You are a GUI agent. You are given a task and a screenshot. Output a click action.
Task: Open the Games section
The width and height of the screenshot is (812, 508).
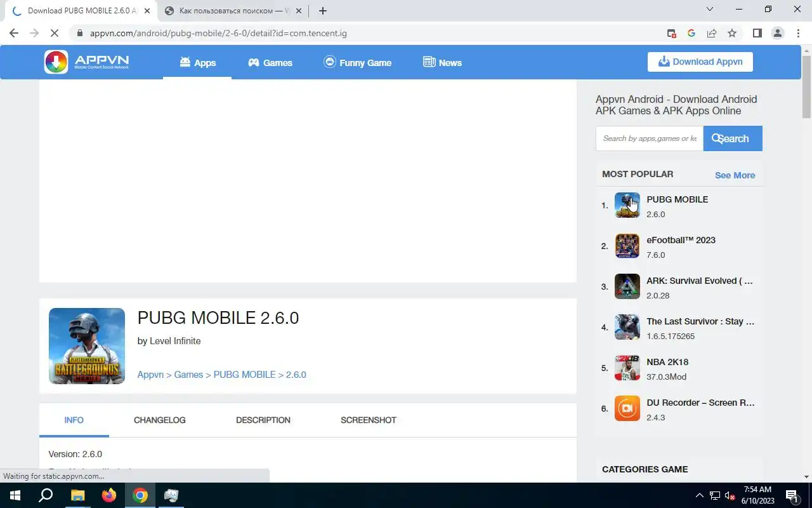[x=270, y=62]
